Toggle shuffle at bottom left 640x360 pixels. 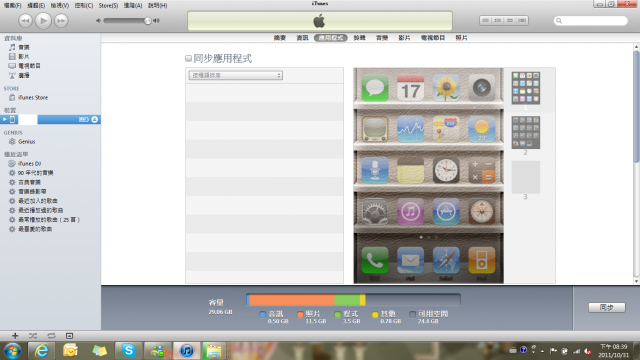33,336
